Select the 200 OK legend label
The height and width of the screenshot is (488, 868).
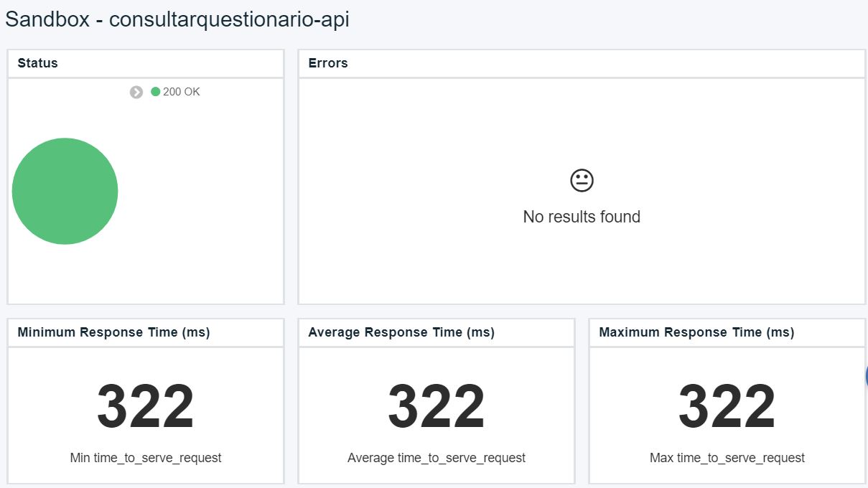coord(182,92)
